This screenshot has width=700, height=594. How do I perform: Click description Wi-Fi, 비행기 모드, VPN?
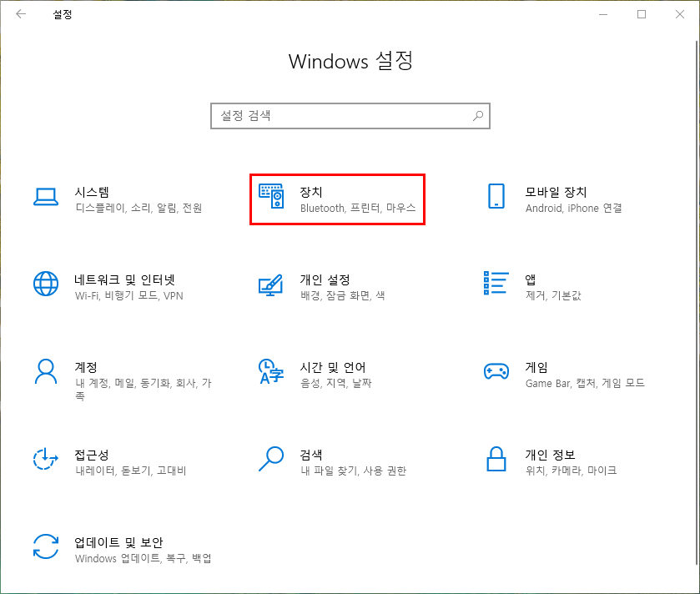129,295
